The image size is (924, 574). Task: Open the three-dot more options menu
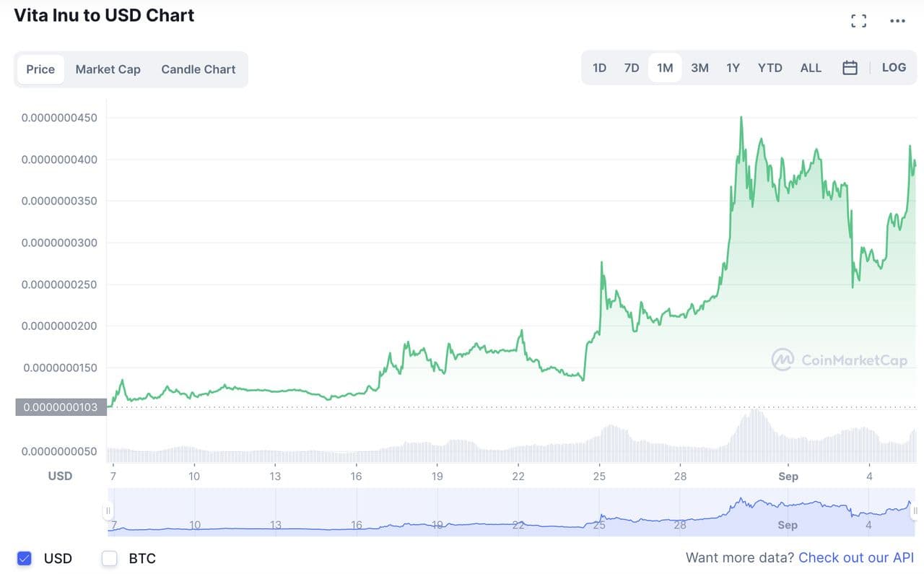click(x=897, y=21)
